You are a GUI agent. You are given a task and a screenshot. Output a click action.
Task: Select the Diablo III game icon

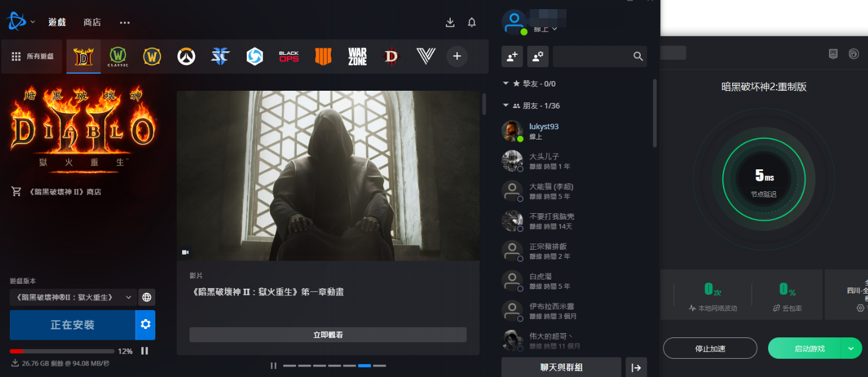click(x=391, y=57)
